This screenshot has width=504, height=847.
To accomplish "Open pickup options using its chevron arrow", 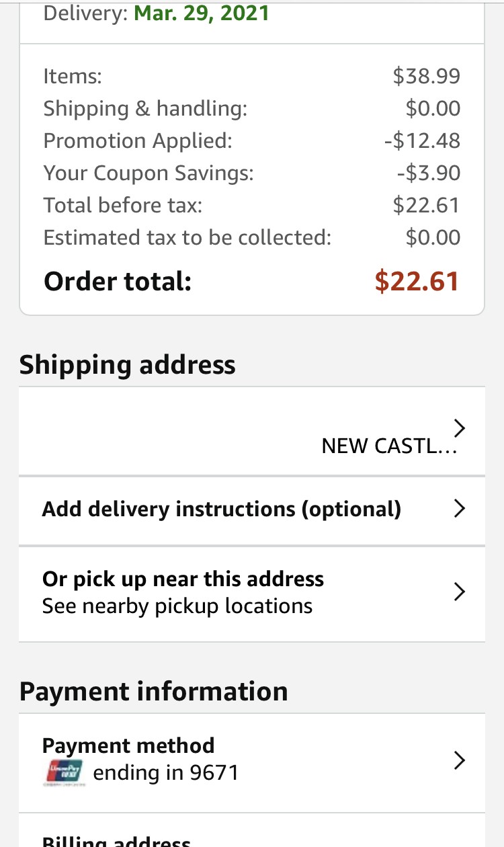I will (x=460, y=592).
